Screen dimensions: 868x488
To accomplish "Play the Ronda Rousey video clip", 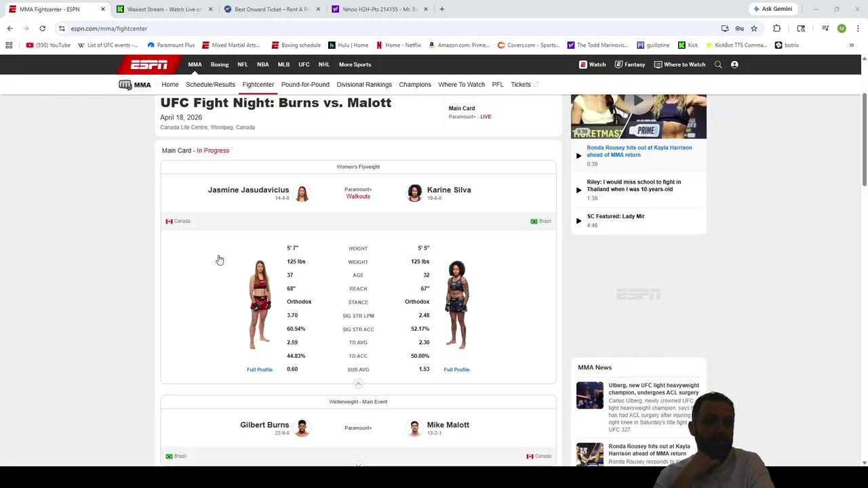I will coord(578,155).
